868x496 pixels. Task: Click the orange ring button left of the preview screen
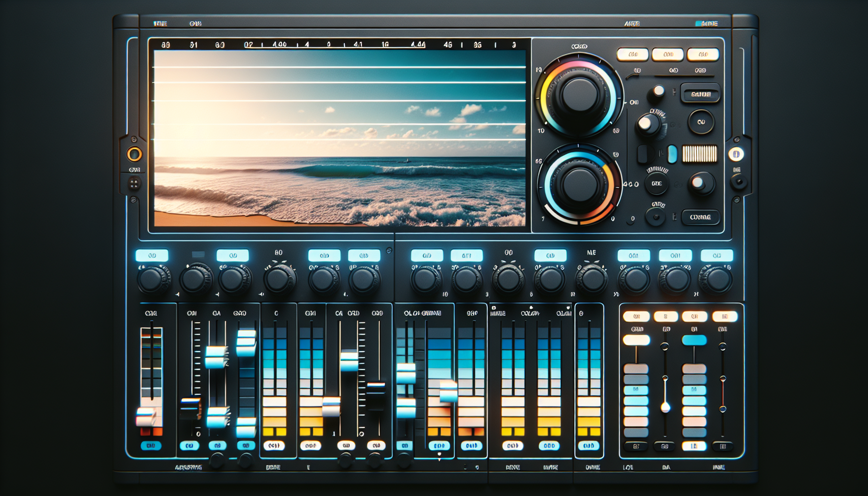(x=134, y=154)
